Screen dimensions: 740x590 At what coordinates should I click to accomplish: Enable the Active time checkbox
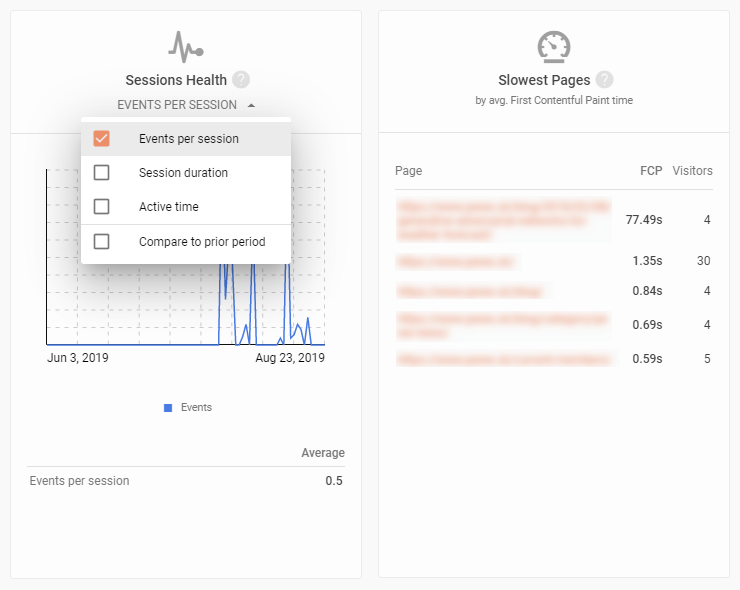pyautogui.click(x=101, y=207)
